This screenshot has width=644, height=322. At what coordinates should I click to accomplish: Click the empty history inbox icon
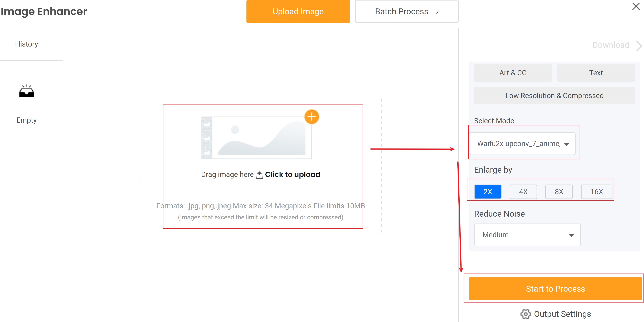[27, 91]
